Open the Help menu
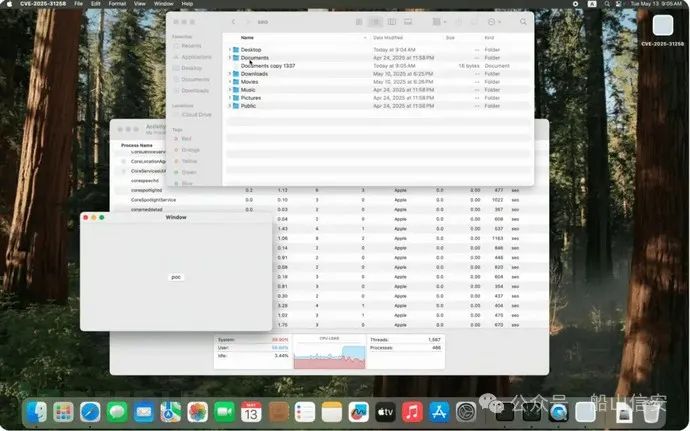Viewport: 690px width, 431px height. click(187, 4)
